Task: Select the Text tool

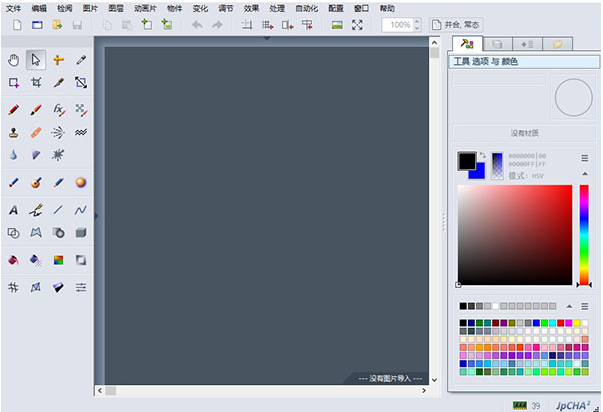Action: 14,210
